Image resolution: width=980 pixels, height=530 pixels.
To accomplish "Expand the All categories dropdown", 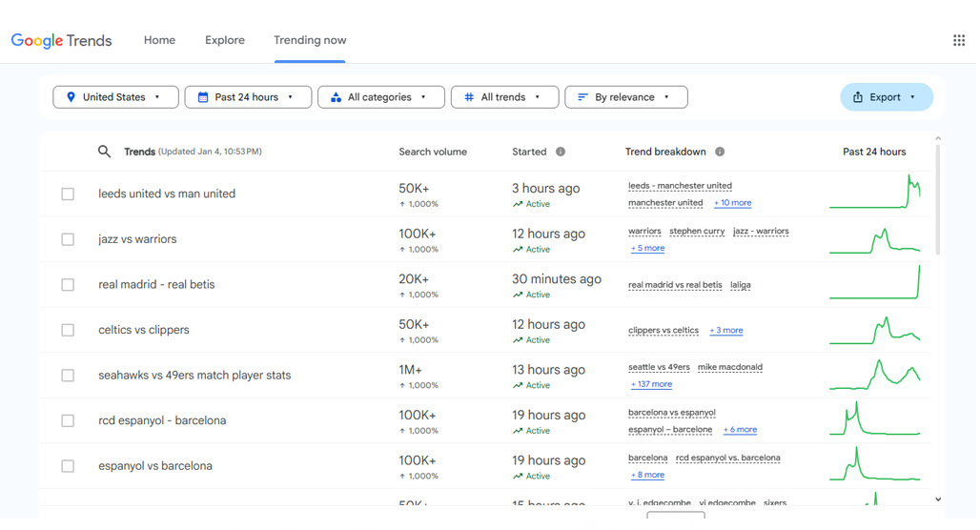I will click(381, 97).
